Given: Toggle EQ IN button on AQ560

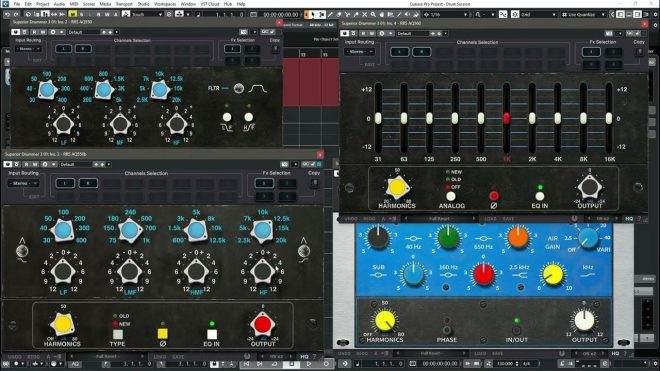Looking at the screenshot, I should [x=540, y=196].
